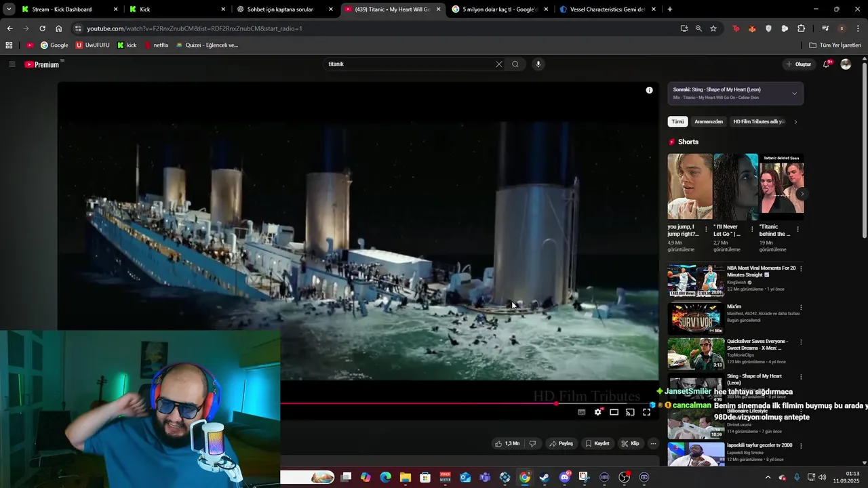Open Chrome tab search dropdown
The width and height of the screenshot is (868, 488).
click(x=9, y=9)
